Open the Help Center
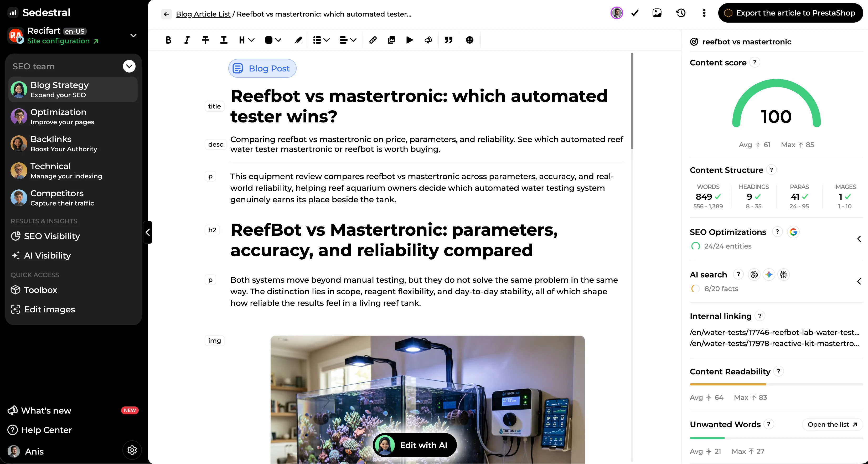 tap(40, 430)
